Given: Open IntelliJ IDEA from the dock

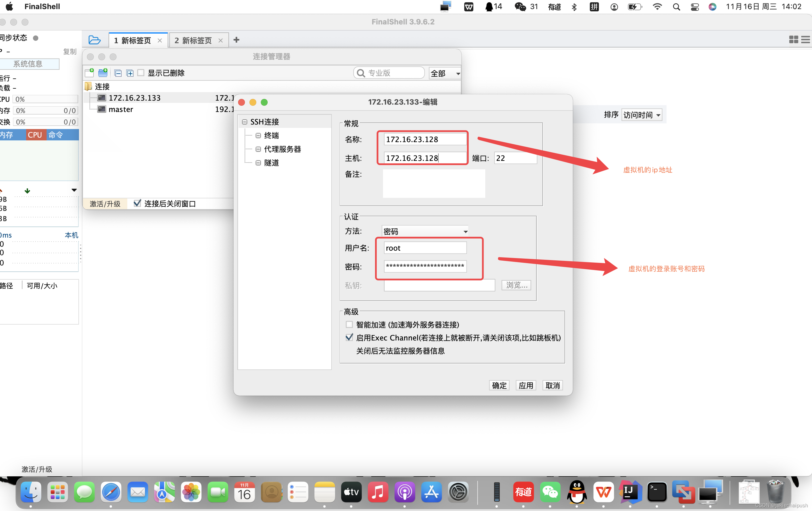Looking at the screenshot, I should (x=630, y=492).
